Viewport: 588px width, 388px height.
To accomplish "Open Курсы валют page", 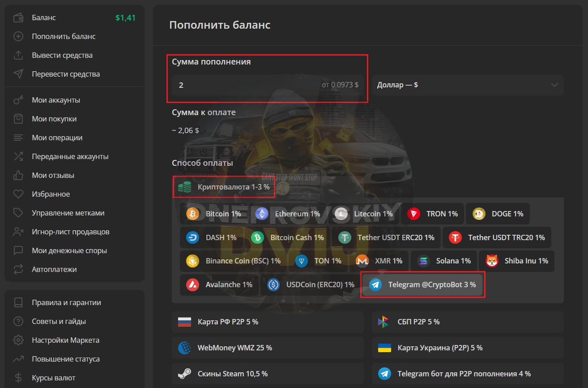I will [x=54, y=378].
